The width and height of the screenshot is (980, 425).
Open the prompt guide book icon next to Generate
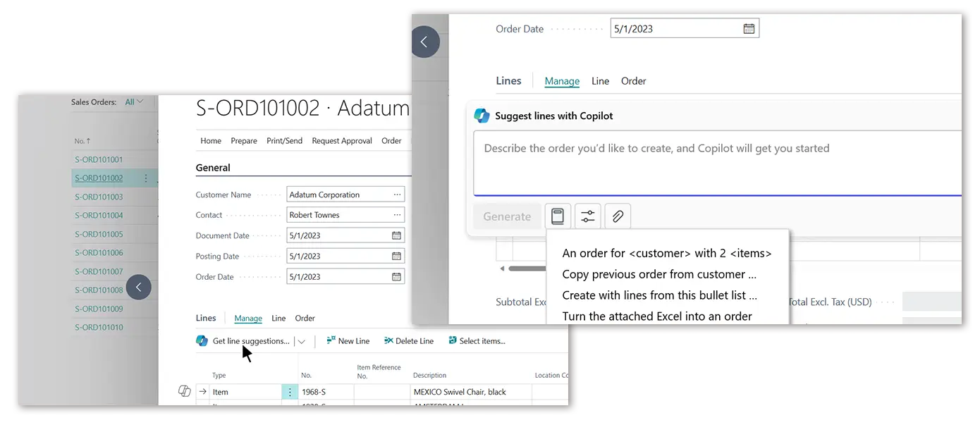coord(558,216)
